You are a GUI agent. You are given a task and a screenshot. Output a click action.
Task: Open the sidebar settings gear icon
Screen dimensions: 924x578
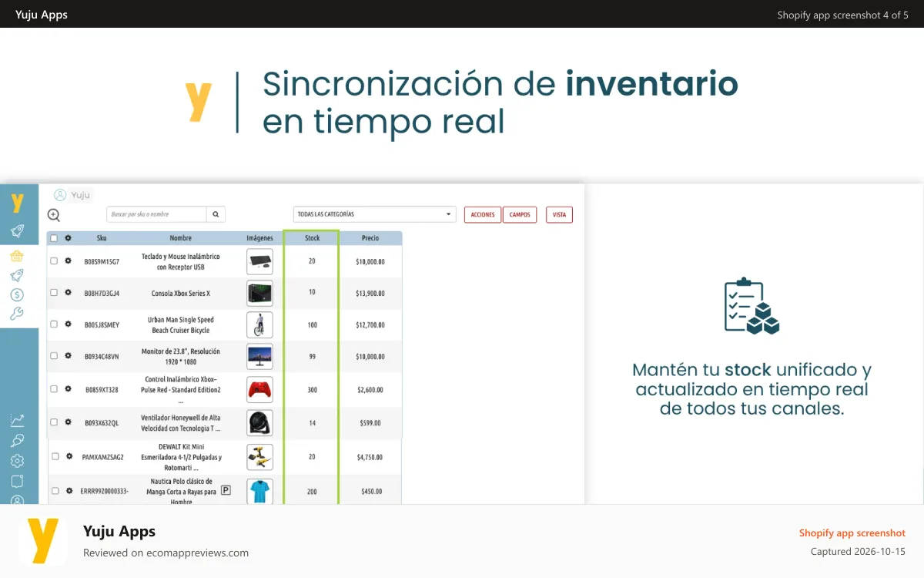click(x=17, y=461)
